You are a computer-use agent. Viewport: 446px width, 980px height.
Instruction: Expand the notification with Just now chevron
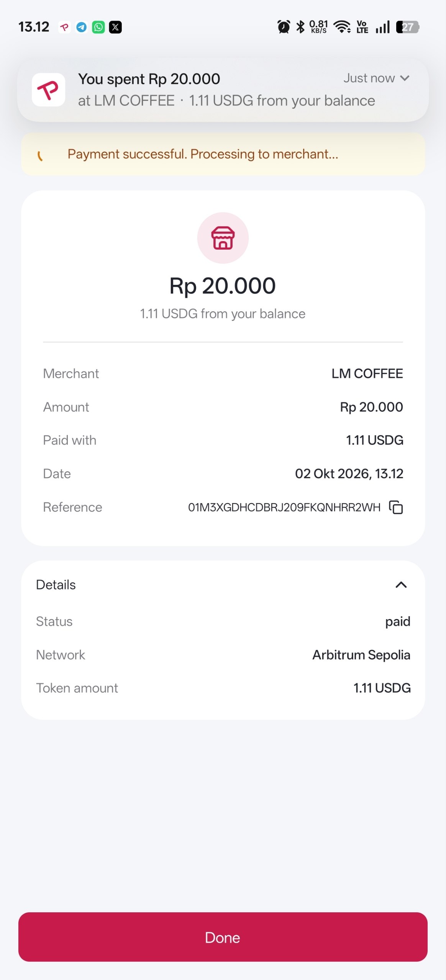click(x=405, y=78)
